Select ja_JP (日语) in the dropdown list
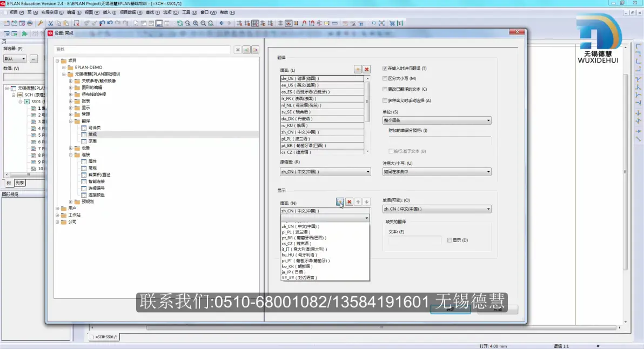 click(325, 272)
